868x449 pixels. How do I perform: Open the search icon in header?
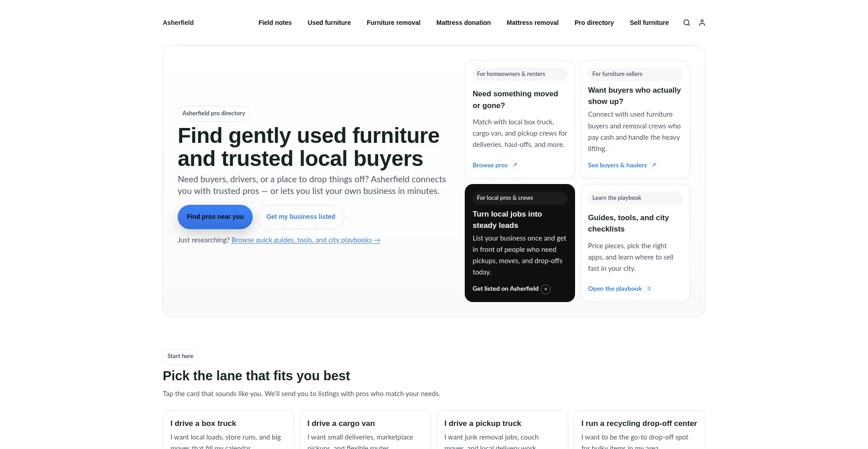[x=686, y=23]
